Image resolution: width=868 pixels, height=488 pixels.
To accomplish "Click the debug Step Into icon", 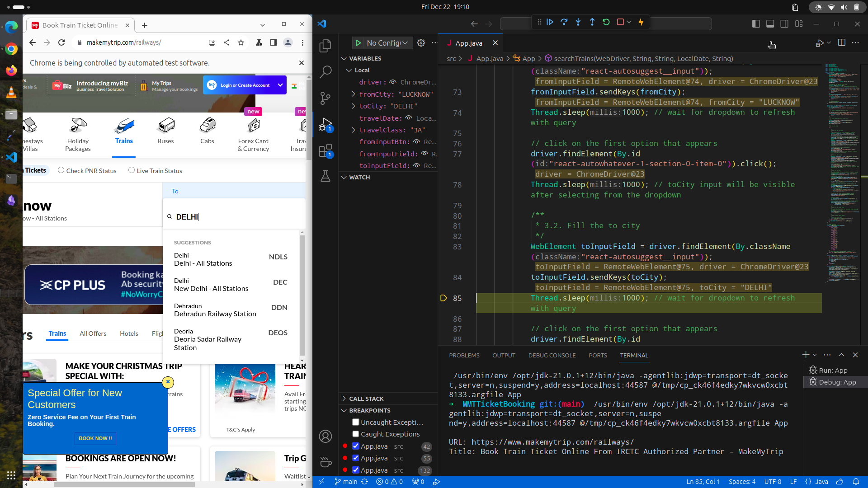I will (x=578, y=22).
